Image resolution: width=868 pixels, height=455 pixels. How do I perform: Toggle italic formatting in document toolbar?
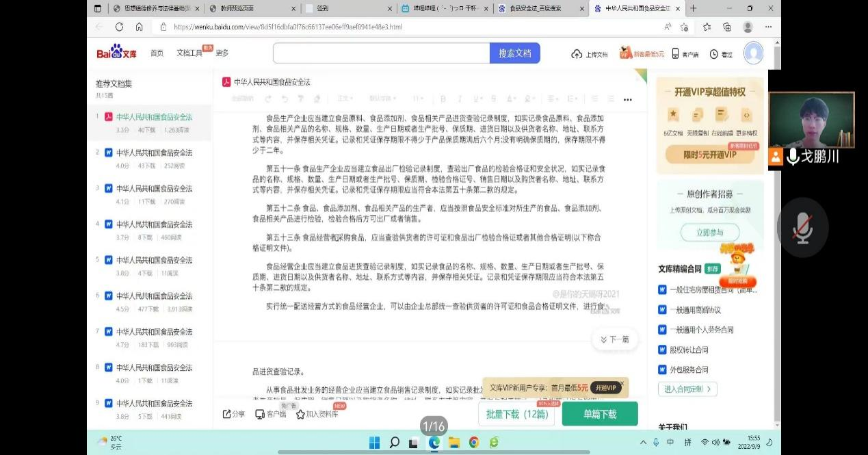click(459, 99)
